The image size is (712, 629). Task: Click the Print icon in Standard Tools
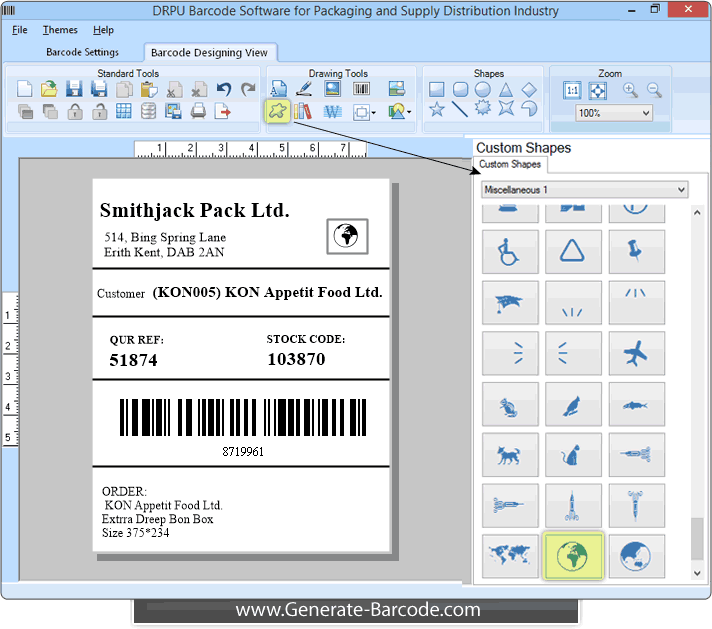[x=198, y=111]
